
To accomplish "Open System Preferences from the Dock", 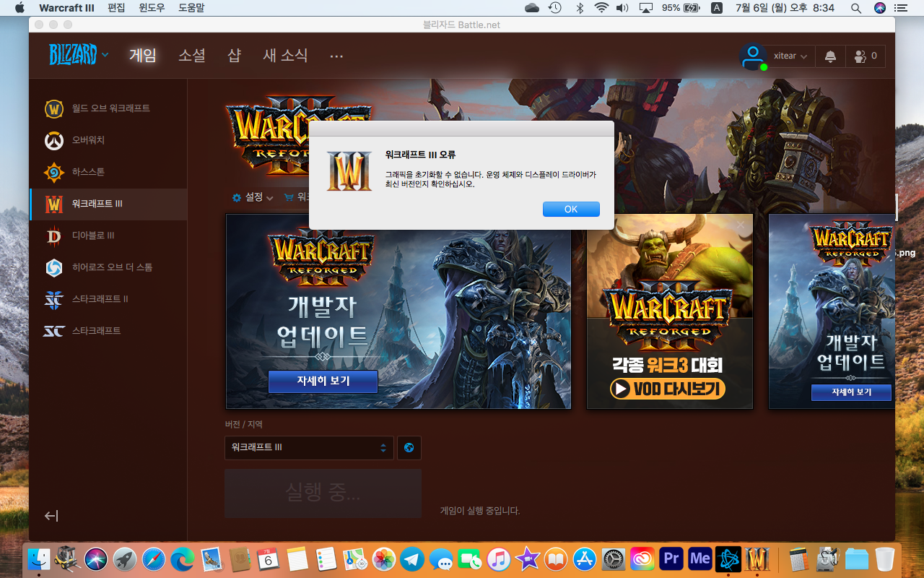I will (614, 558).
